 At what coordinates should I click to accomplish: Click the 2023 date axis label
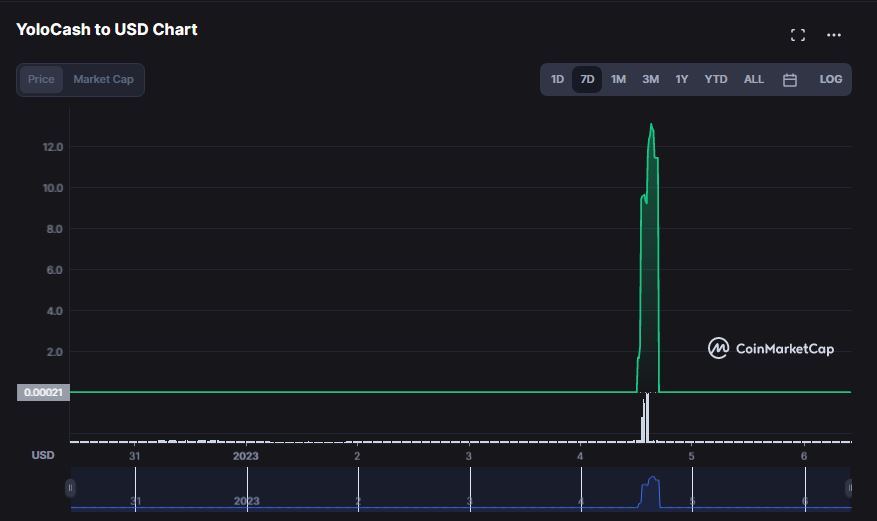click(246, 456)
